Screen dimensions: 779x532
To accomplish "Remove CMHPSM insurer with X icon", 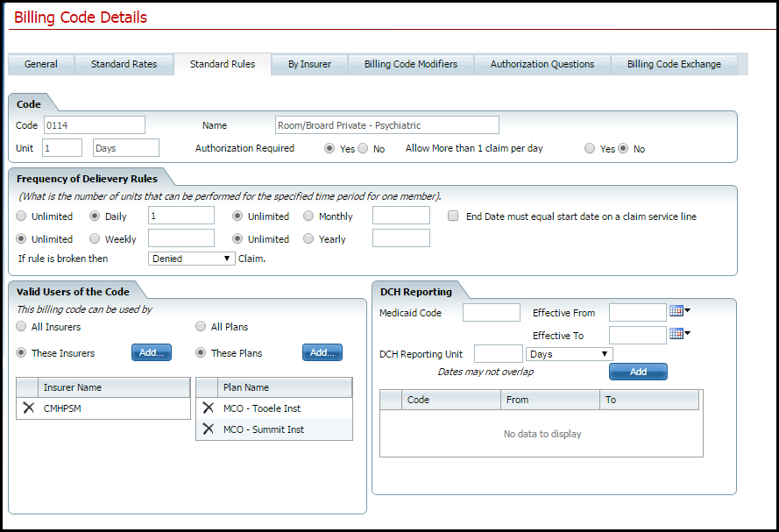I will [29, 408].
